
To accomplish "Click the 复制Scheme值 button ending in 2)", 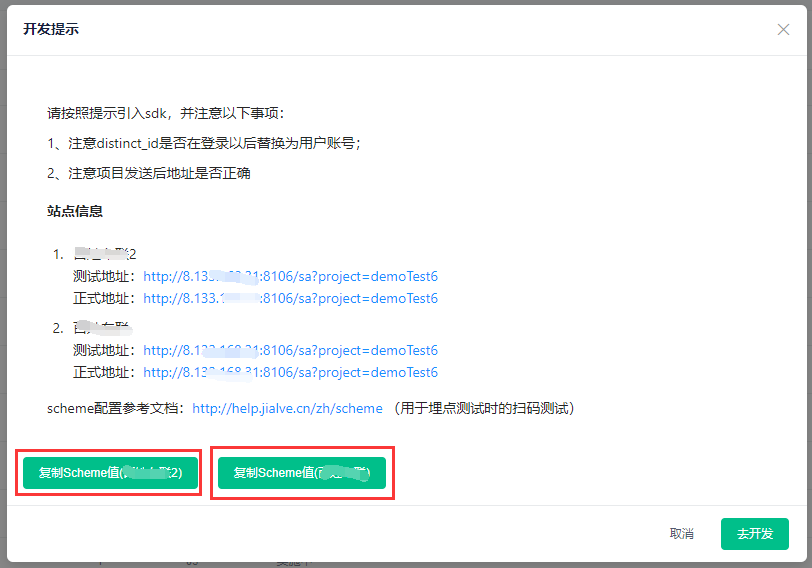I will tap(110, 473).
